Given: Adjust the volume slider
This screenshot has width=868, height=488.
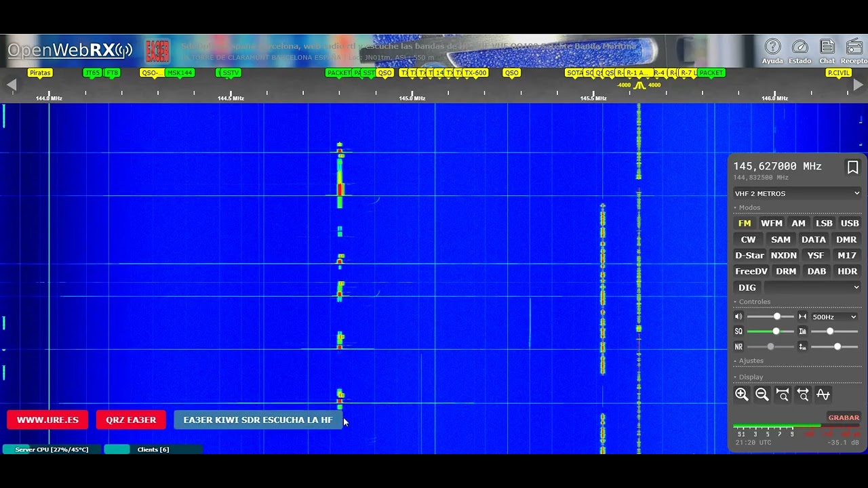Looking at the screenshot, I should pos(770,317).
